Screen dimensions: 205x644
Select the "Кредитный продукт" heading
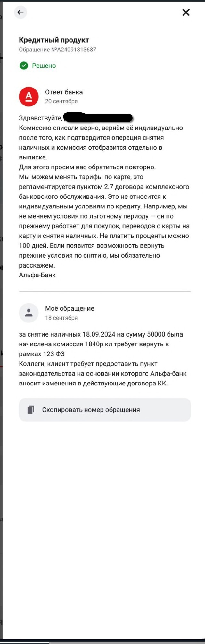point(54,40)
